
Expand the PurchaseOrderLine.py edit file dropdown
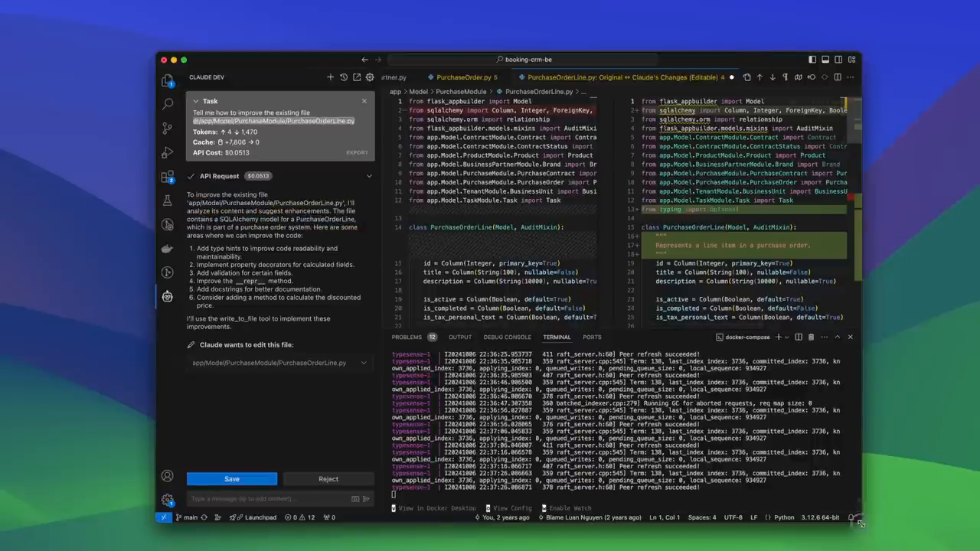tap(364, 363)
